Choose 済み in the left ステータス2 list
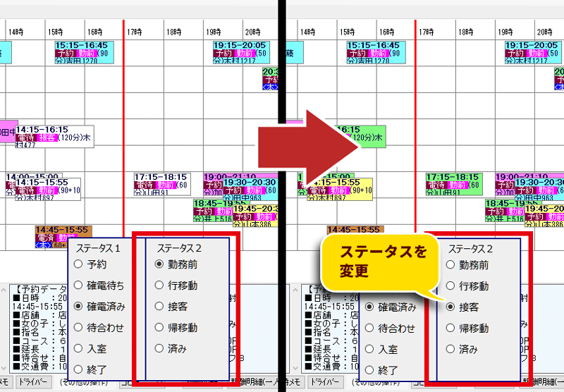Viewport: 564px width, 392px height. click(x=159, y=348)
